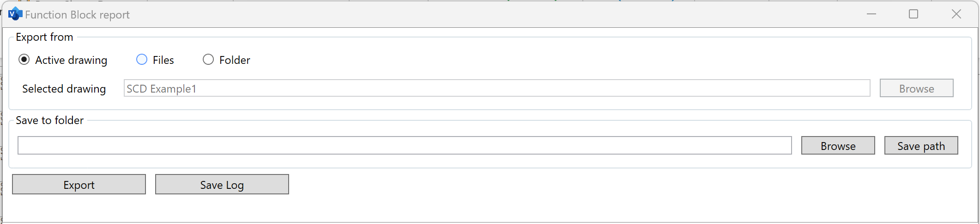Click the SCD Example1 selected drawing field
Viewport: 980px width, 224px height.
click(x=497, y=88)
